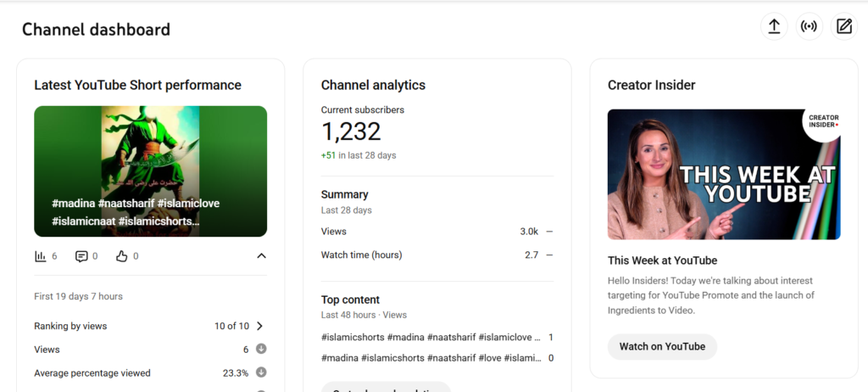The height and width of the screenshot is (392, 868).
Task: Open top content item starting with #islamicshorts
Action: [431, 337]
